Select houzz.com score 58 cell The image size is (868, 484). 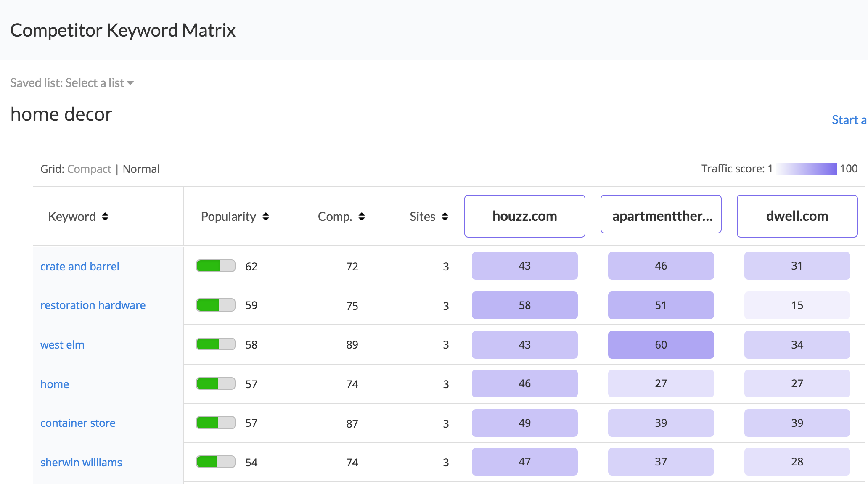click(x=525, y=305)
